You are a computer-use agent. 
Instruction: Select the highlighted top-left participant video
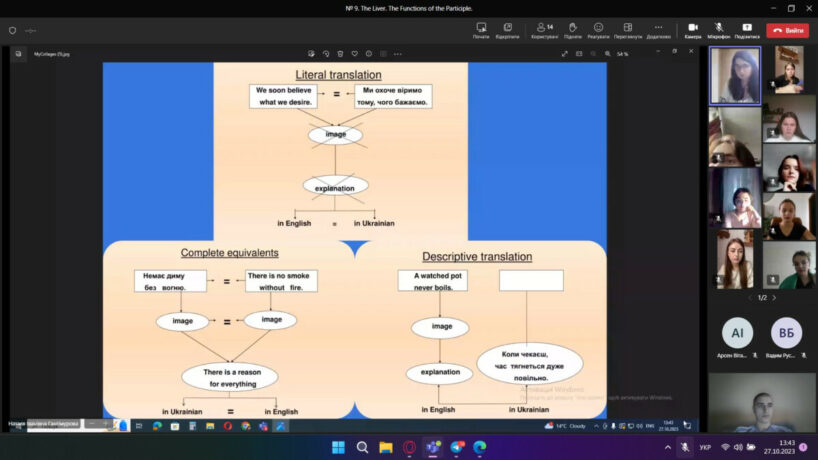(x=734, y=76)
